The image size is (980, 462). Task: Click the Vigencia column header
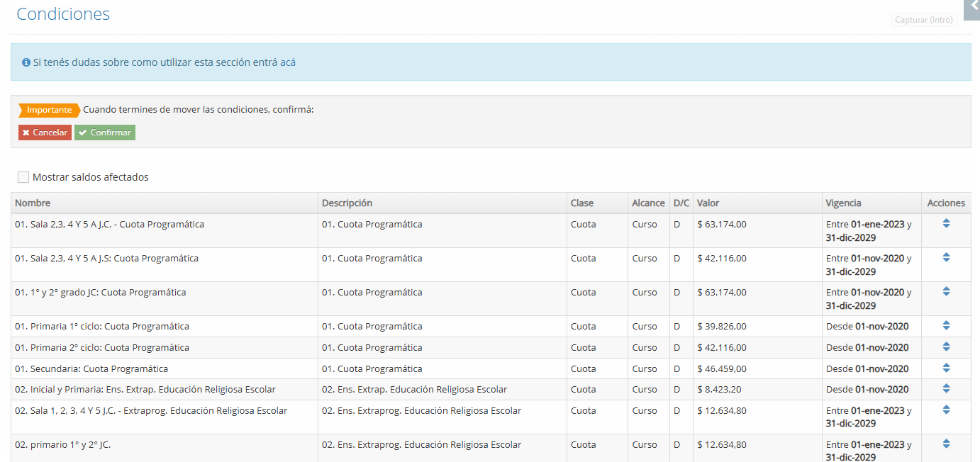coord(843,203)
